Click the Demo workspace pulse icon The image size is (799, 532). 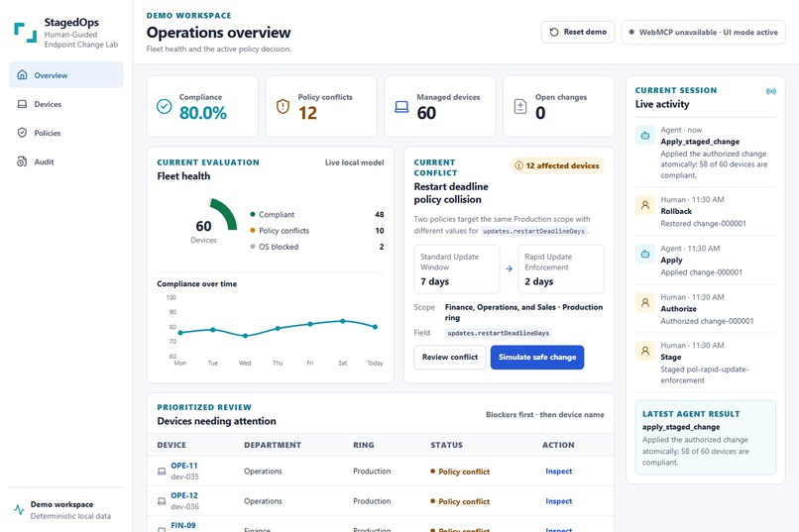(x=20, y=509)
